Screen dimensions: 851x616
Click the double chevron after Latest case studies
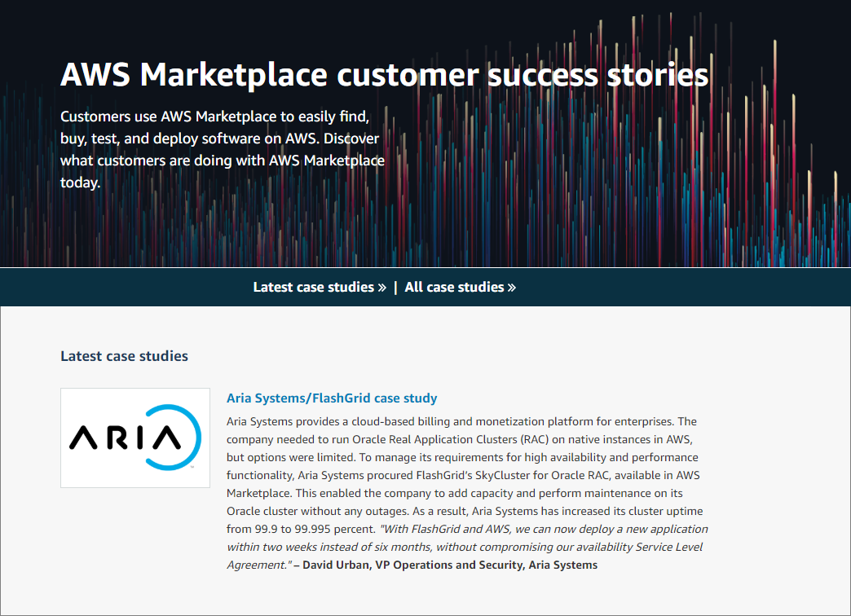382,288
